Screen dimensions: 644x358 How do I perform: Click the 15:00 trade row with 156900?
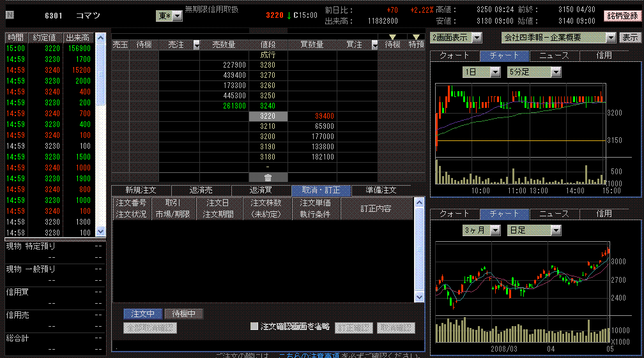[49, 48]
